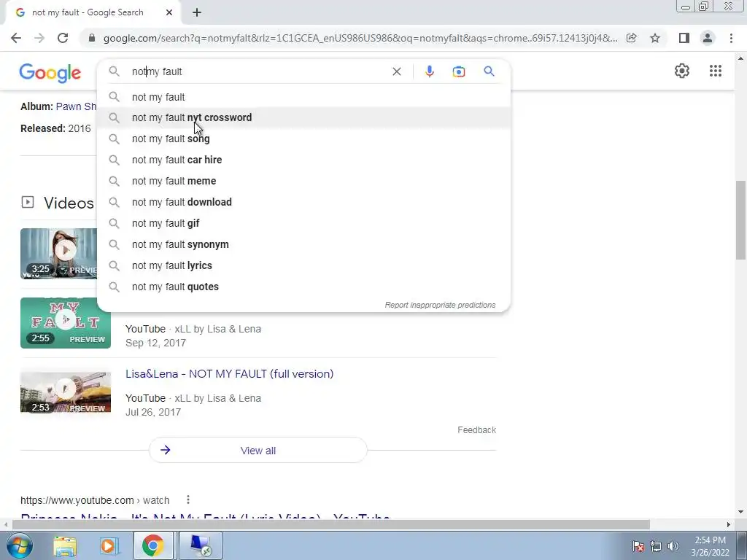Click the 'View all' videos button
Screen dimensions: 747x560
click(258, 450)
